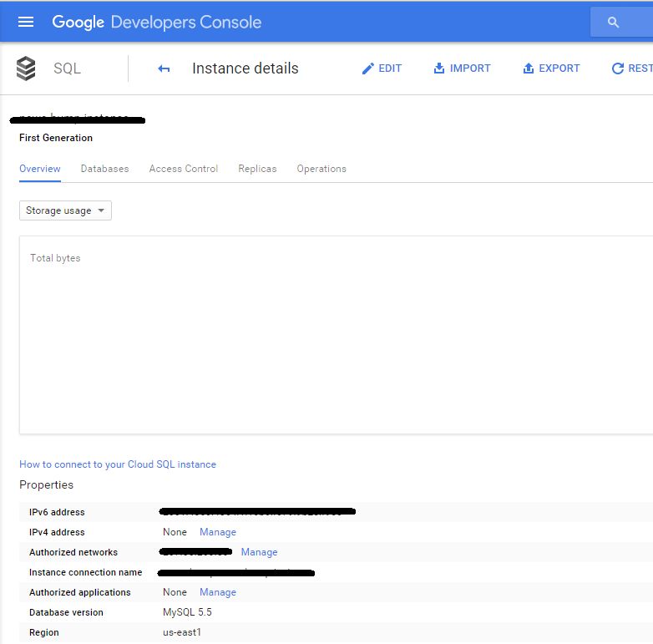The image size is (653, 644).
Task: Click the search magnifier icon
Action: click(613, 22)
